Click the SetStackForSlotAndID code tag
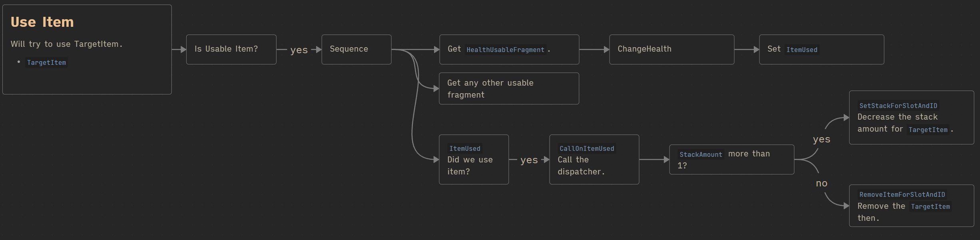The width and height of the screenshot is (980, 240). point(898,106)
